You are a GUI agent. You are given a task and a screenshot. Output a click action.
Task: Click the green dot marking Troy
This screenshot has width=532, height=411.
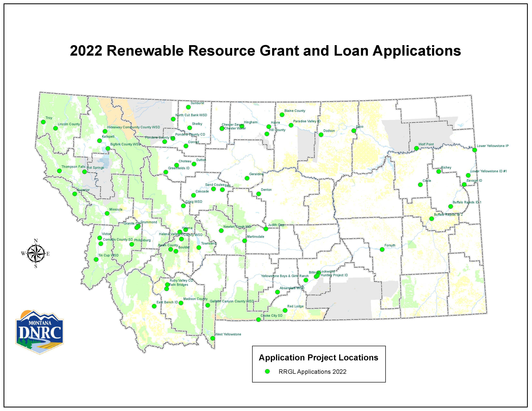coord(43,122)
